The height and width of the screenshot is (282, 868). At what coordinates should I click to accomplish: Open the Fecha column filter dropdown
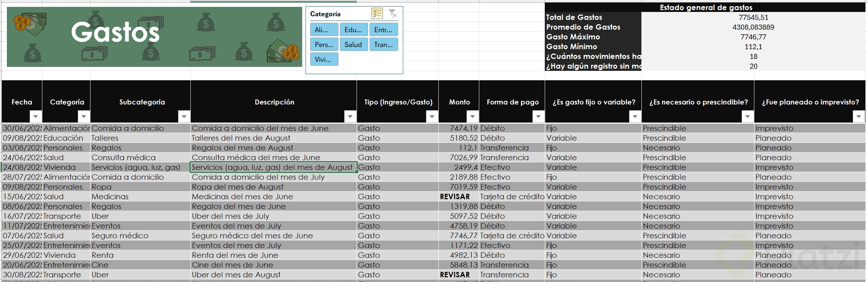pos(36,116)
